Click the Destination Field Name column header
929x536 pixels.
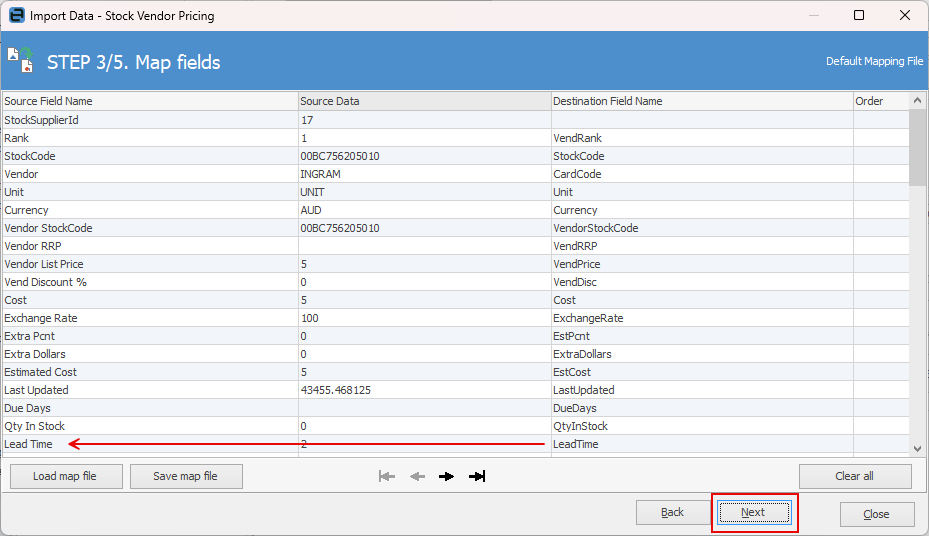pos(701,101)
